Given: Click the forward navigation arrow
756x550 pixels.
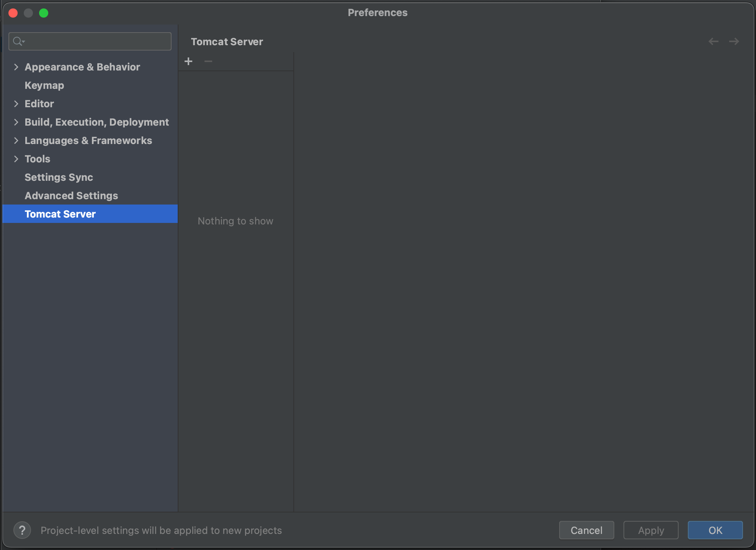Looking at the screenshot, I should pyautogui.click(x=734, y=41).
